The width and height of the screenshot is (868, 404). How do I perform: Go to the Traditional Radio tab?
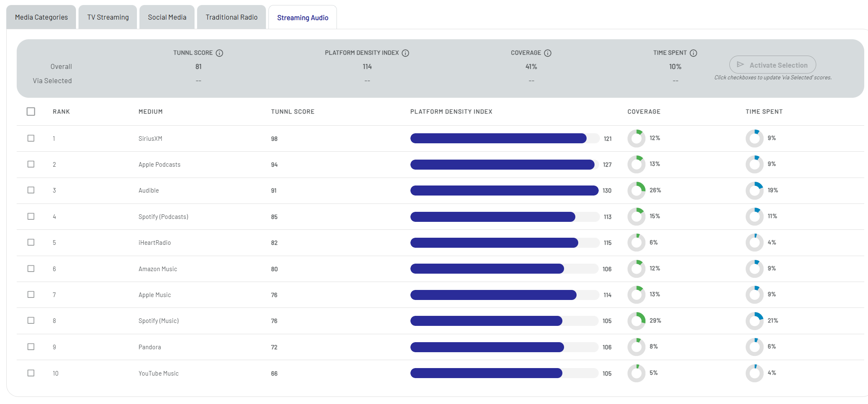(231, 17)
